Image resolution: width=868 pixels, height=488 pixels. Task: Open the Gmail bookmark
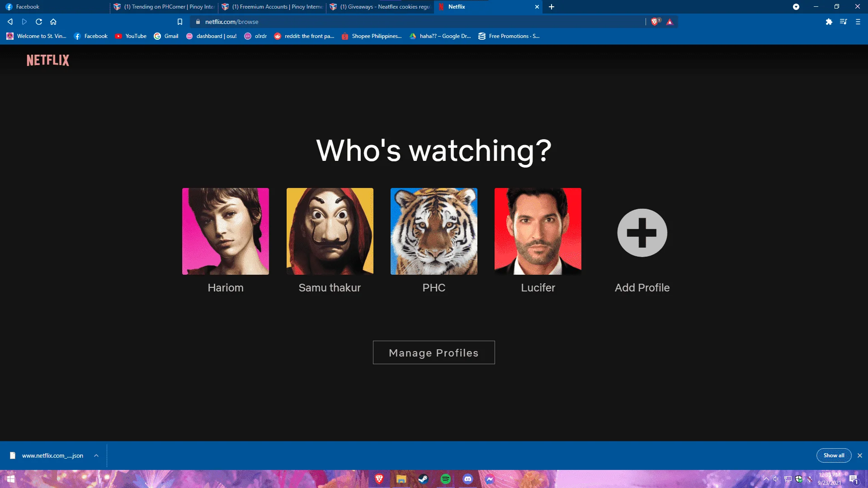coord(166,36)
